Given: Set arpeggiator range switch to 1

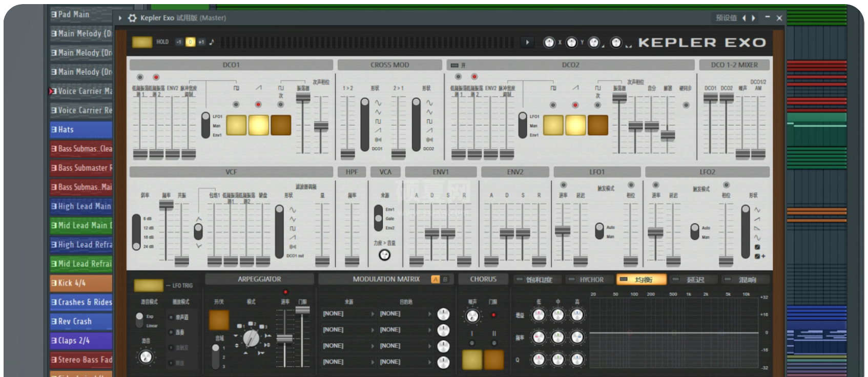Looking at the screenshot, I should pos(216,349).
